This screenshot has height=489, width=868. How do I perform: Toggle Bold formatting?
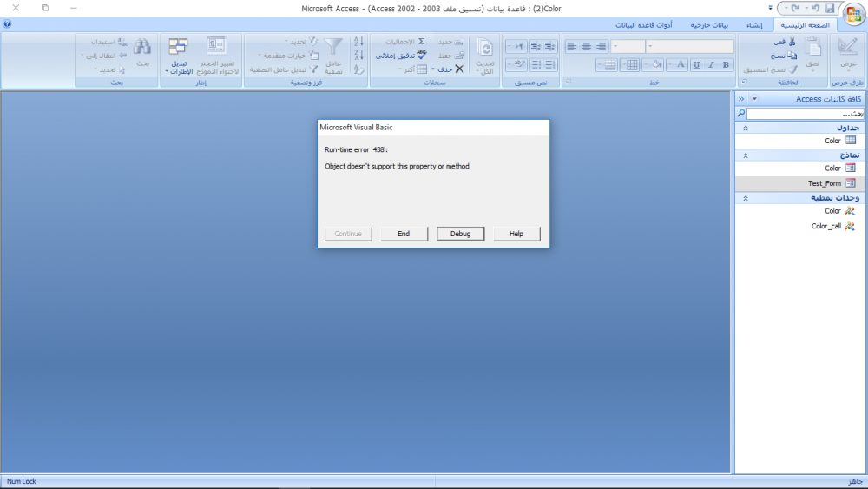coord(726,65)
